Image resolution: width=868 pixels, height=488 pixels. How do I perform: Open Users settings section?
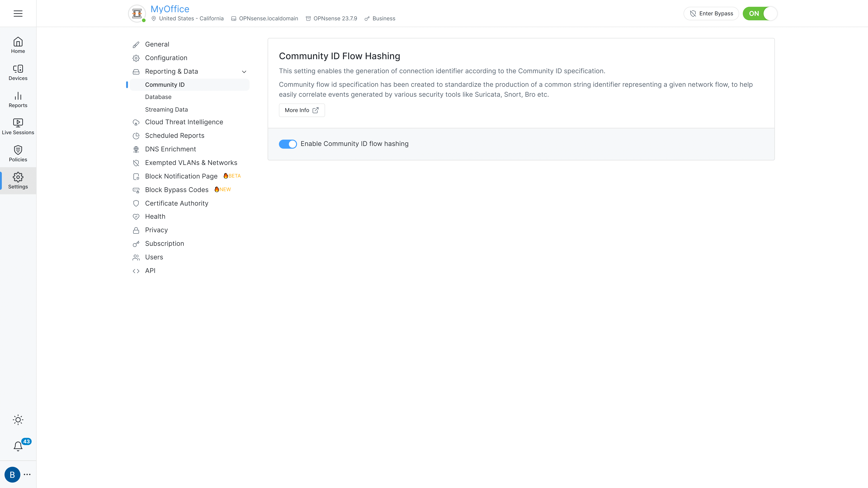pos(154,257)
